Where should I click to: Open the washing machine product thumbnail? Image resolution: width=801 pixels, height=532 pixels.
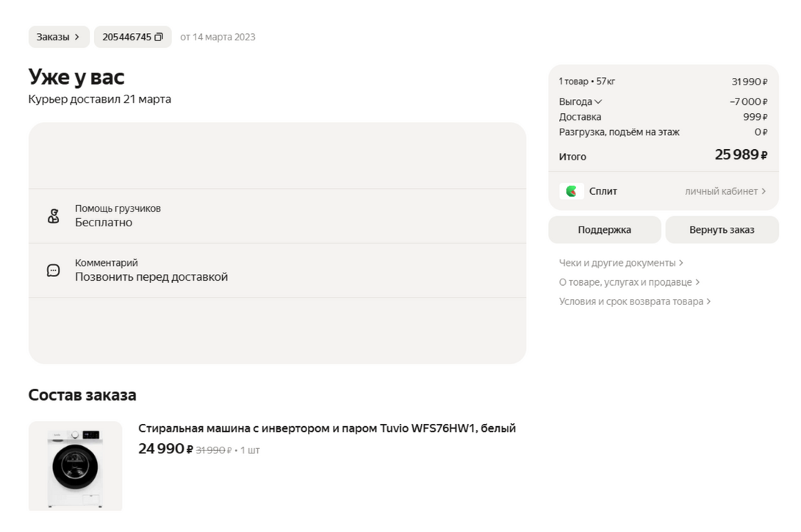click(x=75, y=466)
